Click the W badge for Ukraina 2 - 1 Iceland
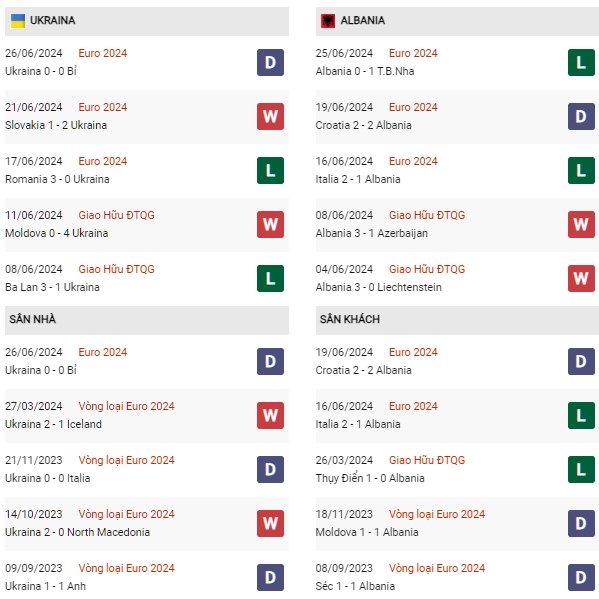This screenshot has height=599, width=599. (270, 415)
